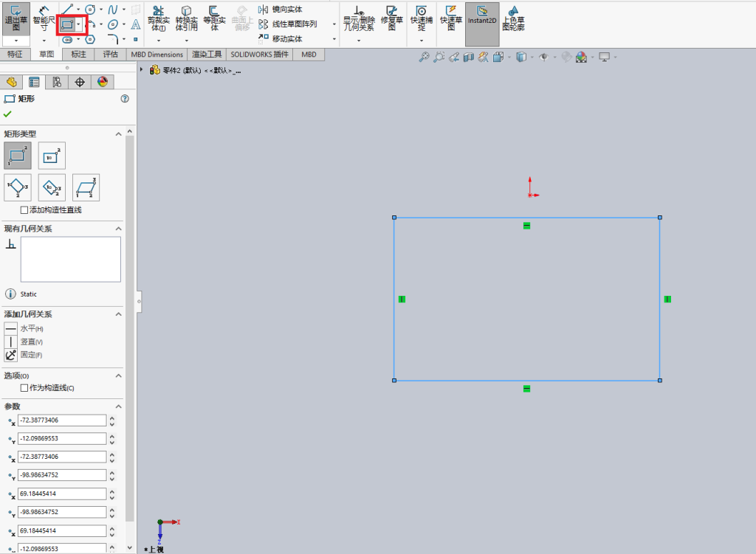Switch to the 特征 tab

point(15,55)
